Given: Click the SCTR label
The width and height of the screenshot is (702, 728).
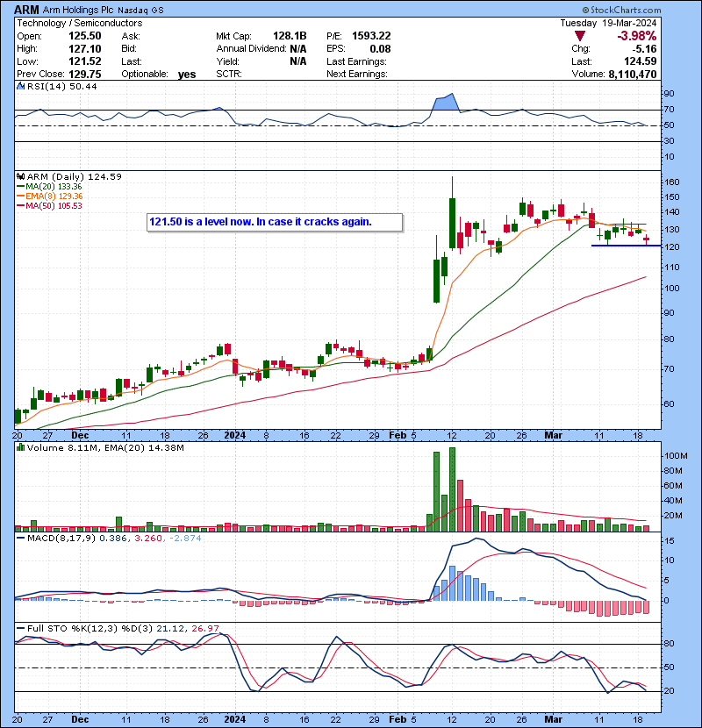Looking at the screenshot, I should (229, 75).
